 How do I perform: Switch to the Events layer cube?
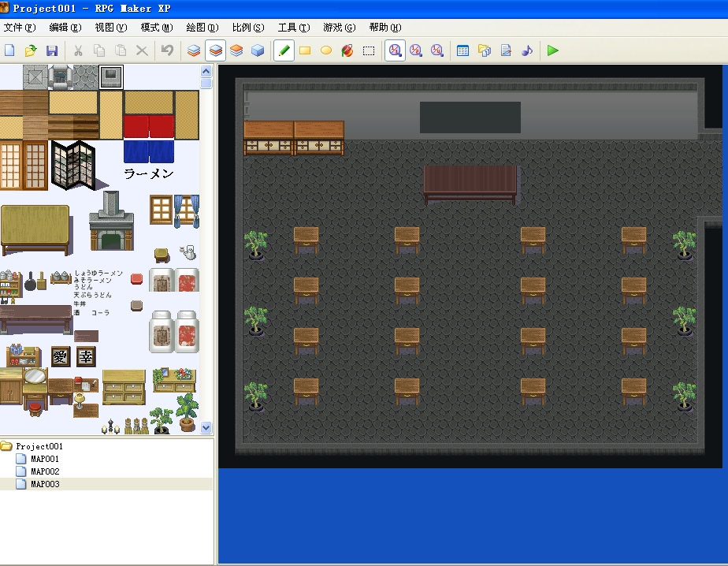(x=258, y=50)
